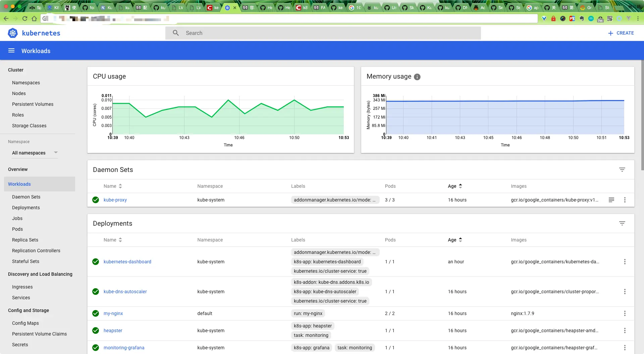This screenshot has width=644, height=354.
Task: Click the search magnifier icon
Action: coord(176,33)
